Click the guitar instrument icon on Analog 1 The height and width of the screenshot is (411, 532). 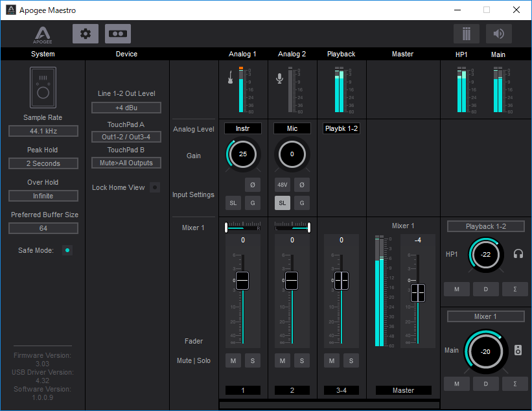[x=231, y=77]
